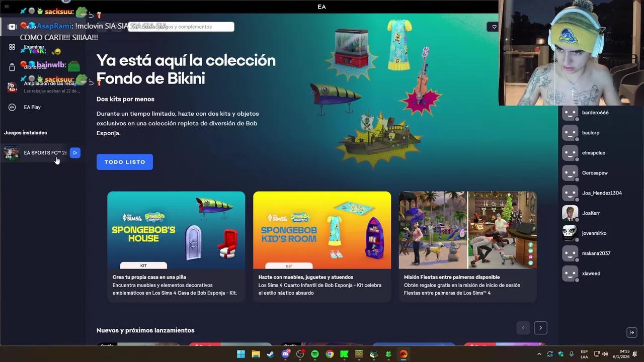
Task: Click 'Hazte con muebles, juguetes y atuendos' title
Action: click(x=306, y=277)
